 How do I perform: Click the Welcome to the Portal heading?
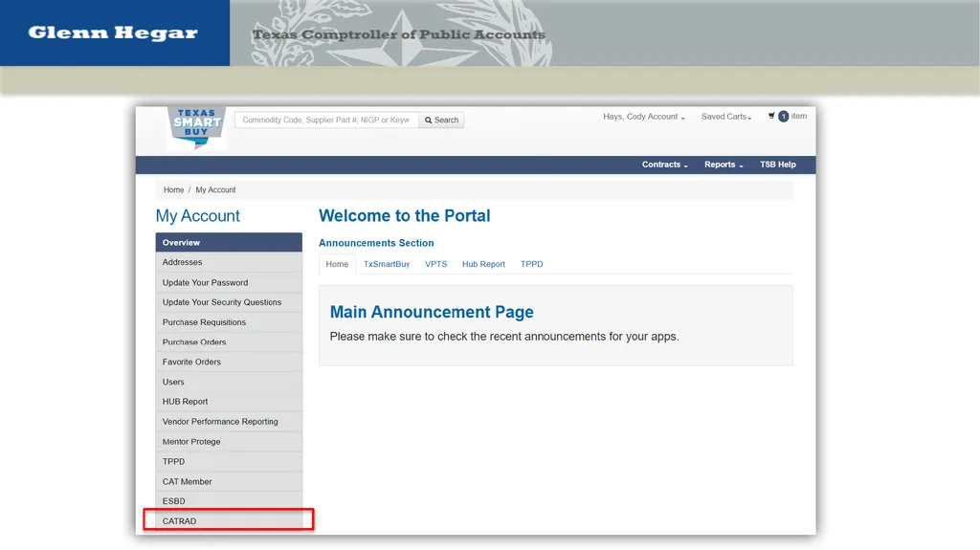(405, 215)
